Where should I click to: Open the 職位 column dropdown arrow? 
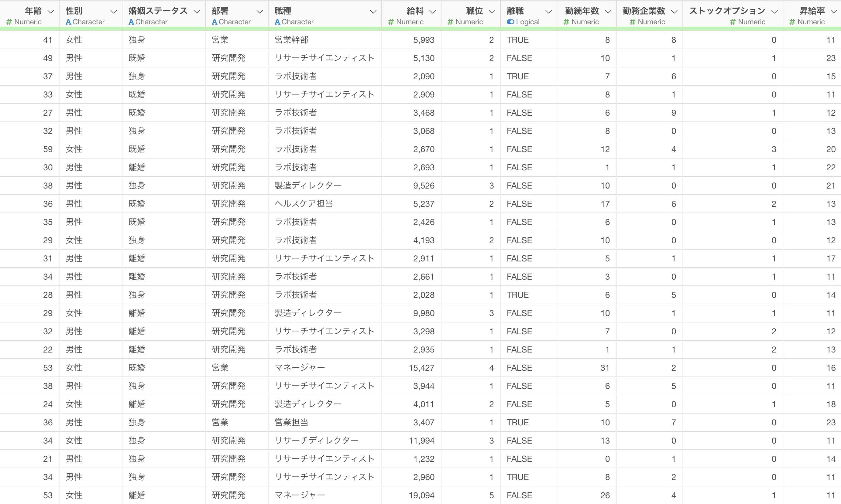coord(492,12)
